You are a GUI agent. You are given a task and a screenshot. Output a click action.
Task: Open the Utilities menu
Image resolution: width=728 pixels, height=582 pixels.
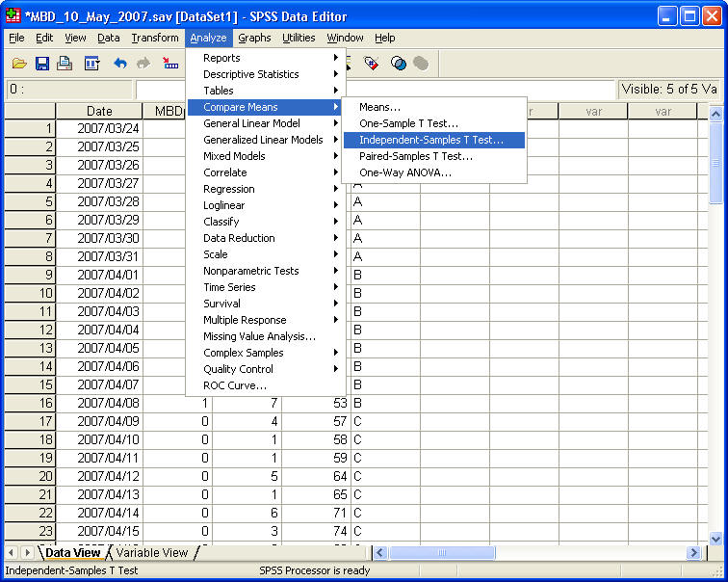click(299, 38)
